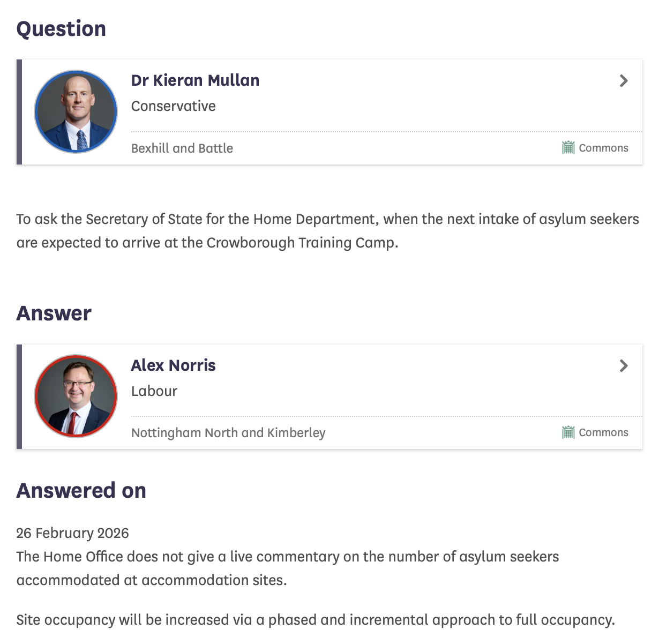
Task: Click the Alex Norris name link
Action: tap(173, 365)
